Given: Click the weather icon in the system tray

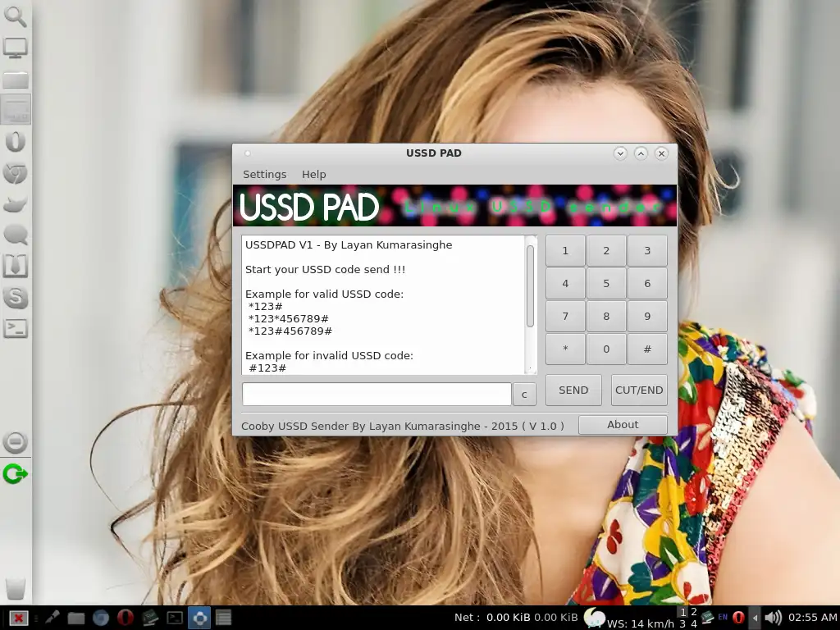Looking at the screenshot, I should [x=594, y=617].
